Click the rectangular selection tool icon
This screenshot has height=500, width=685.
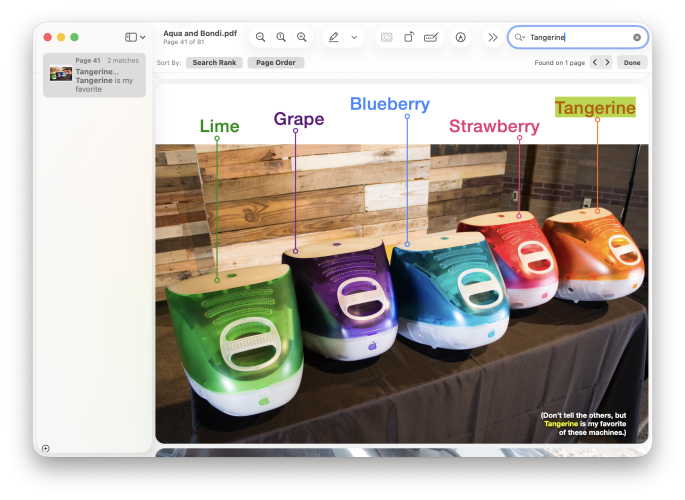tap(386, 37)
